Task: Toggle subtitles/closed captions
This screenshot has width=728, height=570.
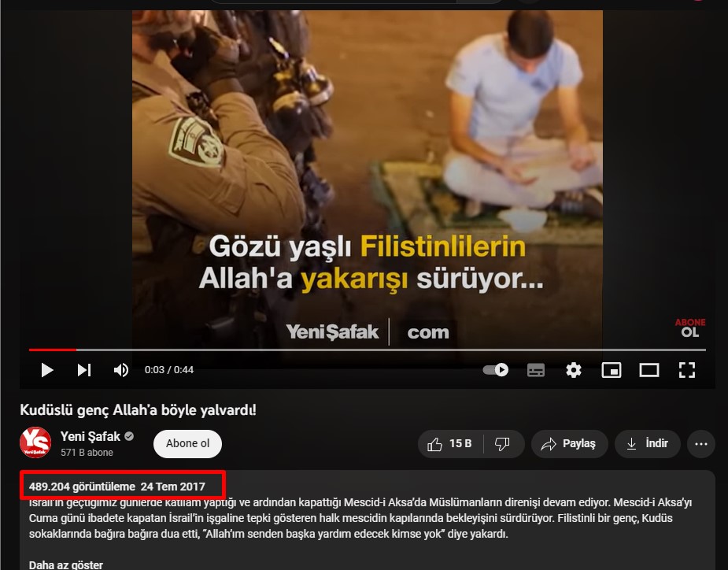Action: [536, 370]
